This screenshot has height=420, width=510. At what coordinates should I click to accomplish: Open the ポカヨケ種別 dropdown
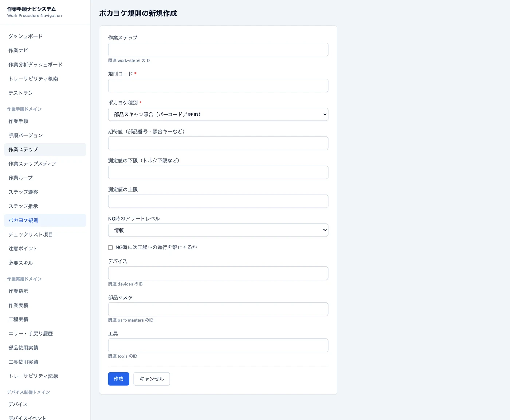point(218,115)
